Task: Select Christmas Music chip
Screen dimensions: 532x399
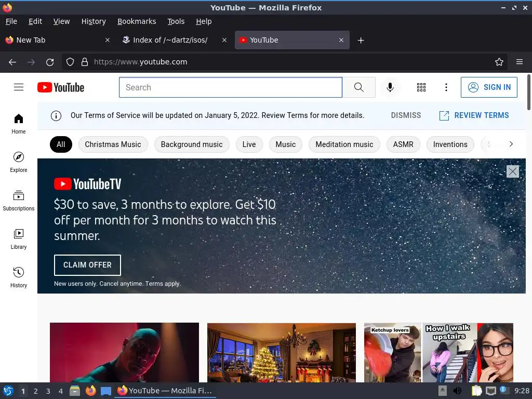Action: coord(113,144)
